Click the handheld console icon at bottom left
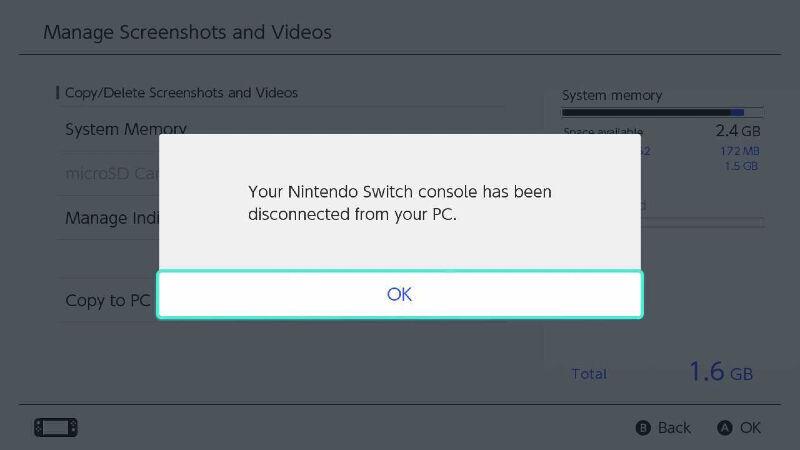Image resolution: width=800 pixels, height=450 pixels. (x=56, y=428)
